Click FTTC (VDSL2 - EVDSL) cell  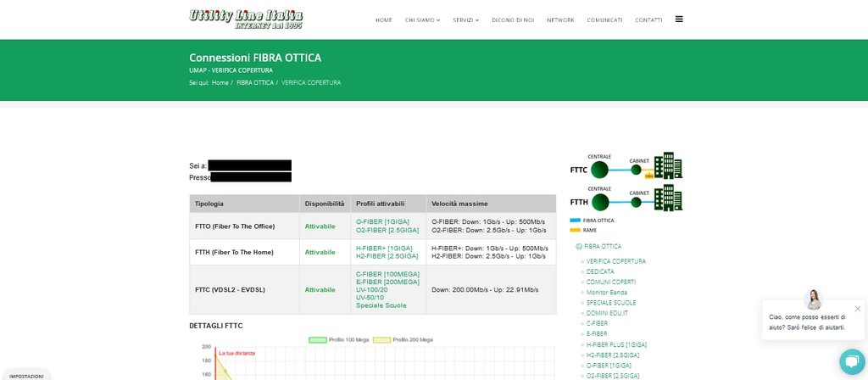[x=245, y=290]
